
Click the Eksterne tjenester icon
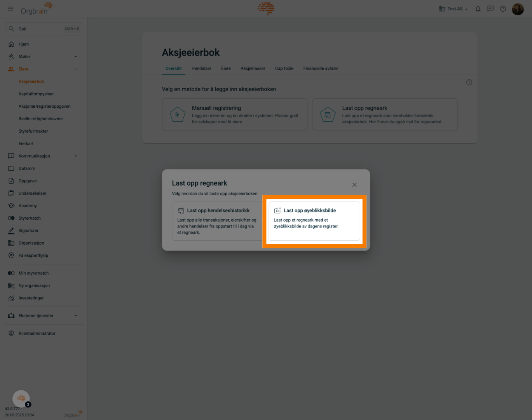[11, 316]
